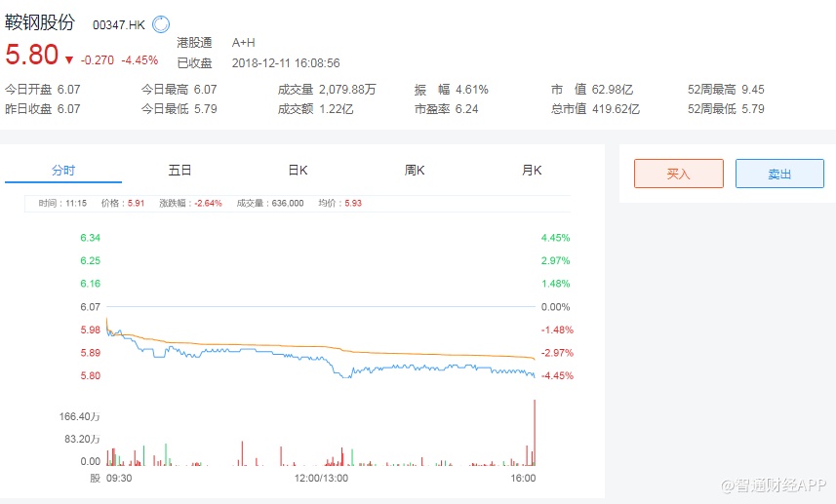
Task: Click the red down-triangle price indicator
Action: click(x=69, y=59)
